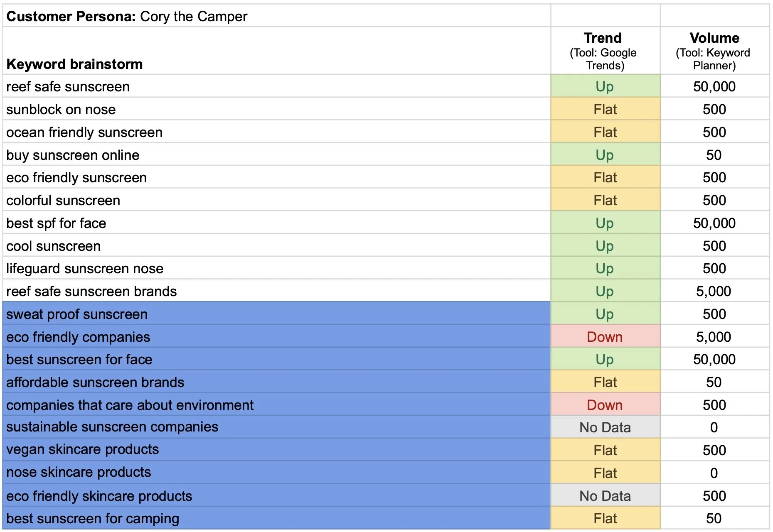The image size is (773, 532).
Task: Click the Trend column header cell
Action: (606, 51)
